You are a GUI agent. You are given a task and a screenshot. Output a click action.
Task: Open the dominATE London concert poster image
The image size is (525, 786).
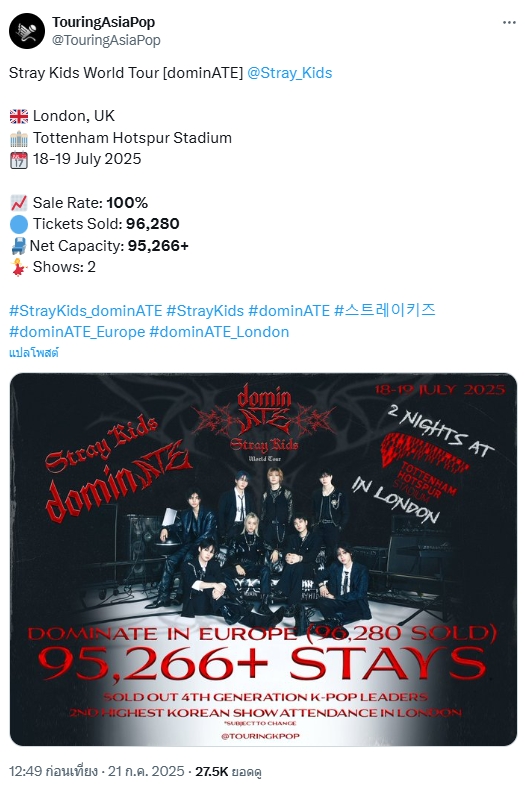pyautogui.click(x=263, y=559)
